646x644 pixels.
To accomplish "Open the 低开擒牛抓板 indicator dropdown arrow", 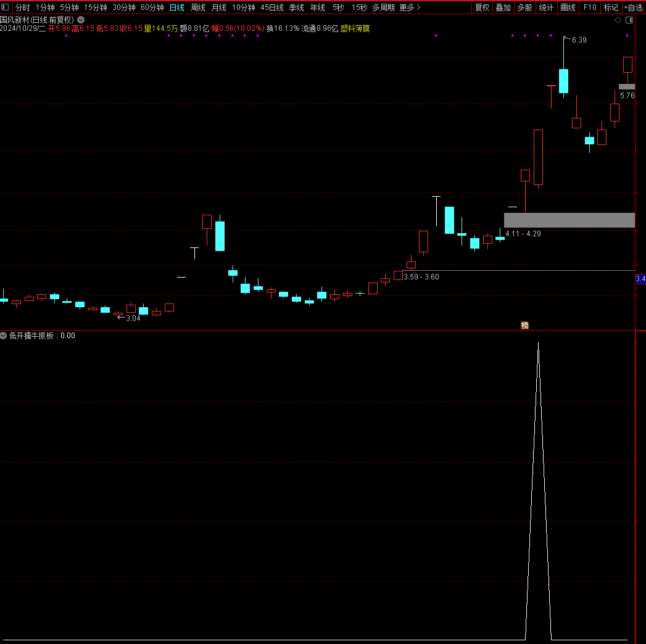I will click(x=4, y=336).
